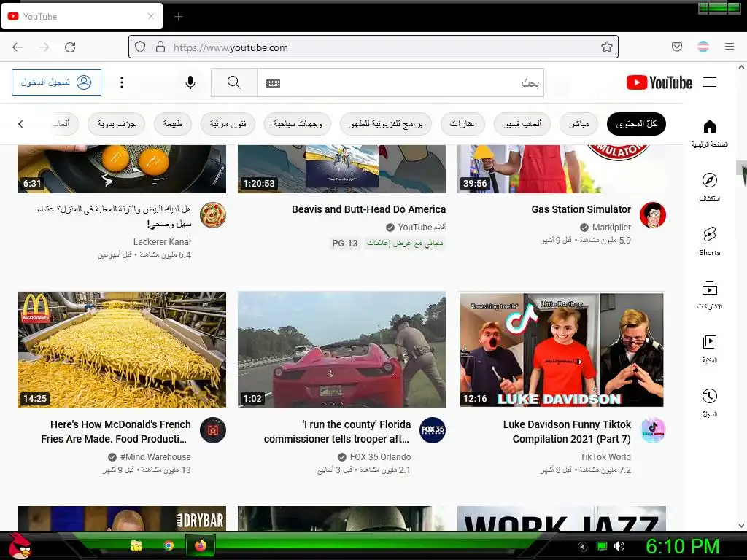747x560 pixels.
Task: Open the Pocket save icon
Action: coord(677,47)
